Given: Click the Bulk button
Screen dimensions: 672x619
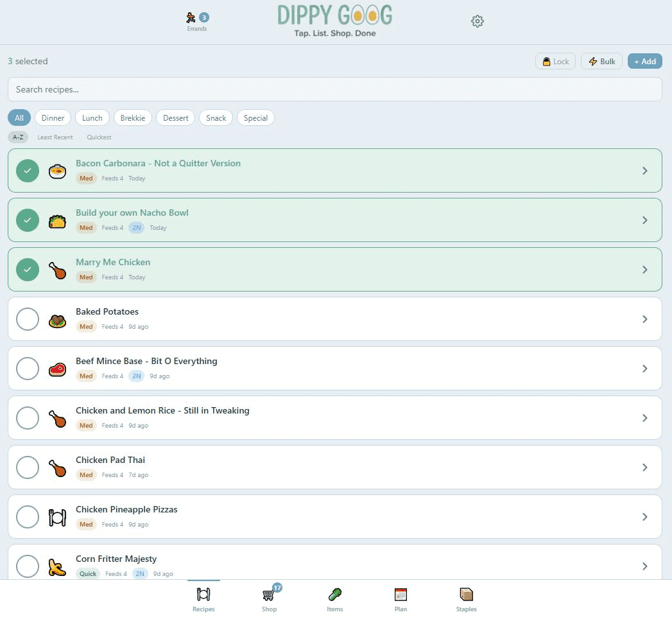Looking at the screenshot, I should [601, 61].
